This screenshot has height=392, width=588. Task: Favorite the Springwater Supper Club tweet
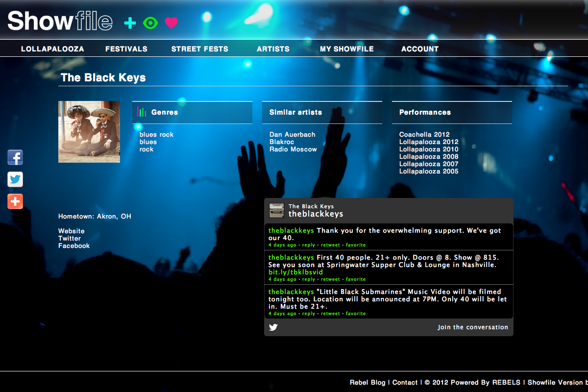coord(356,279)
